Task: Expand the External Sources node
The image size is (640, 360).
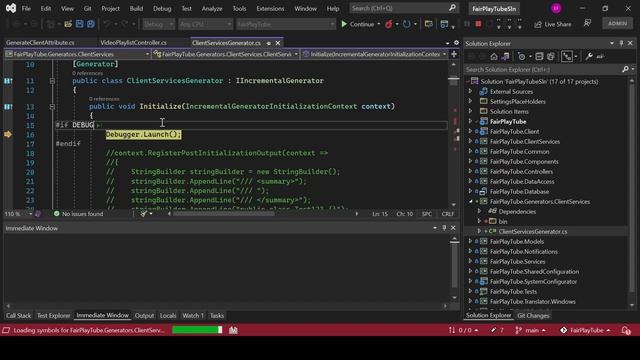Action: click(470, 91)
